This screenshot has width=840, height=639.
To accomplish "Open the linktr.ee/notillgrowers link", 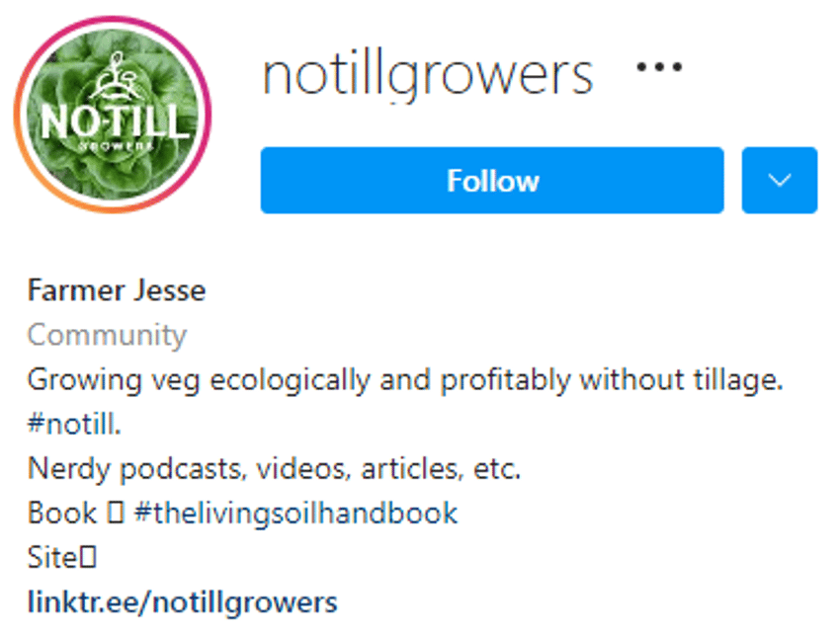I will click(181, 601).
